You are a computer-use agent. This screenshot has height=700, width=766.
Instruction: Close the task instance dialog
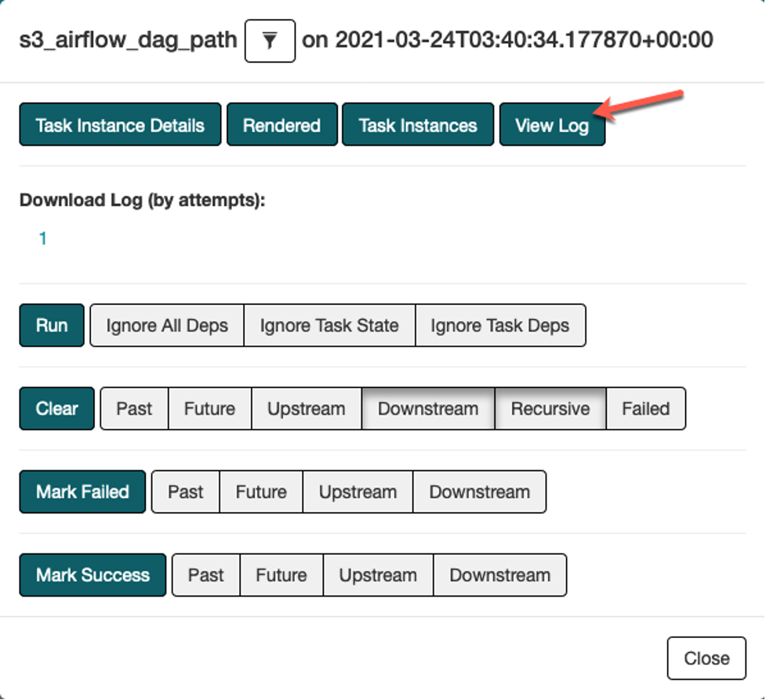pos(706,658)
